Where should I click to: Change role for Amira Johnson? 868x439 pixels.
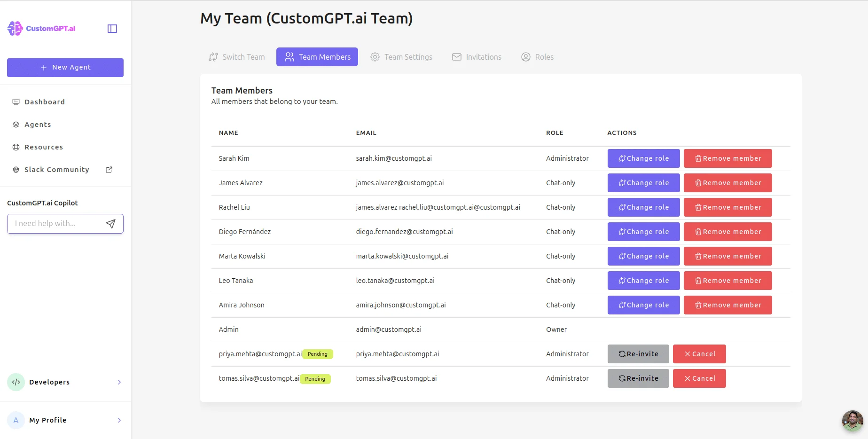[x=644, y=305]
